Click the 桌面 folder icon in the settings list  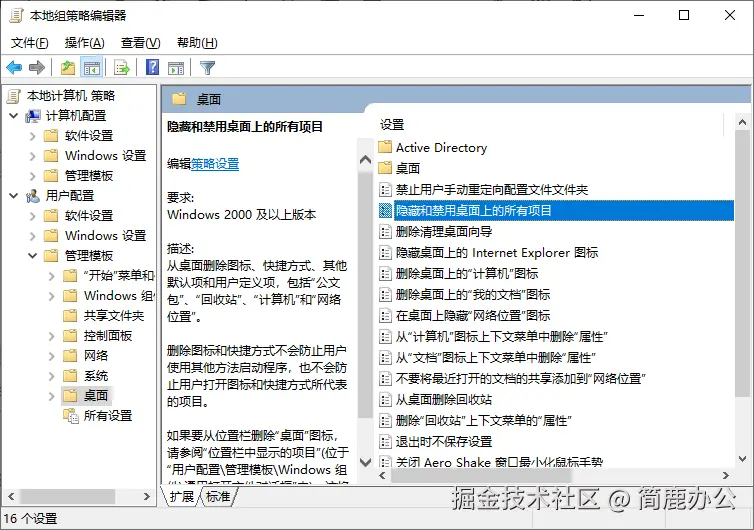[x=385, y=168]
